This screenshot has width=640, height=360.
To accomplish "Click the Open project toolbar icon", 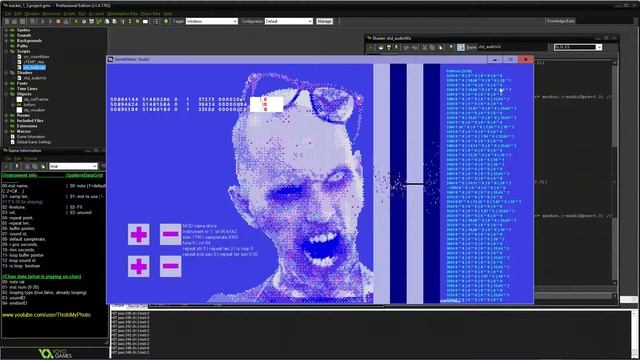I will [x=15, y=21].
